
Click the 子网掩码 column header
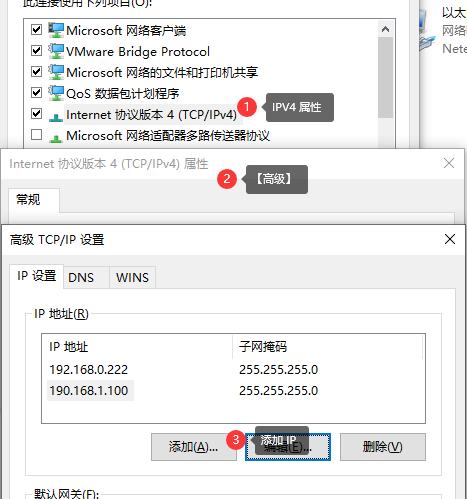(x=328, y=347)
